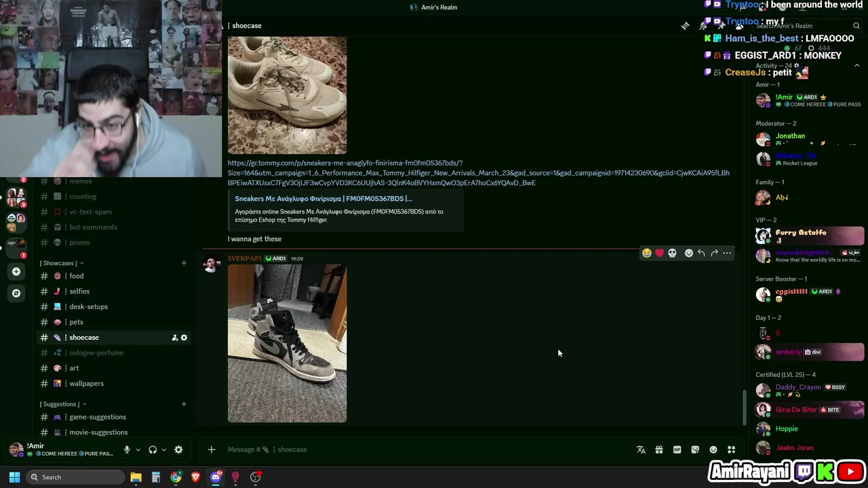Open the translate icon in message bar
Viewport: 868px width, 488px height.
coord(641,449)
